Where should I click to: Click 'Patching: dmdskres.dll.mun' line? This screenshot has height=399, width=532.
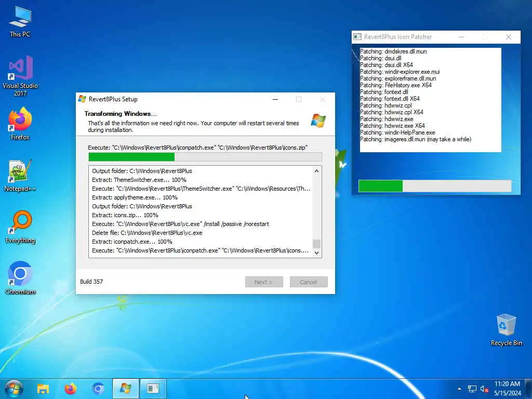(393, 51)
